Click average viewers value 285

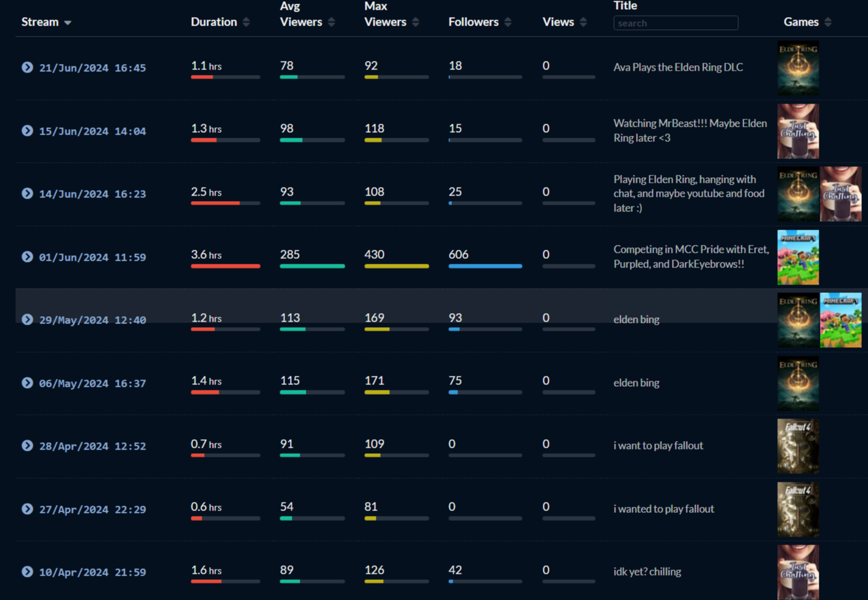tap(290, 255)
